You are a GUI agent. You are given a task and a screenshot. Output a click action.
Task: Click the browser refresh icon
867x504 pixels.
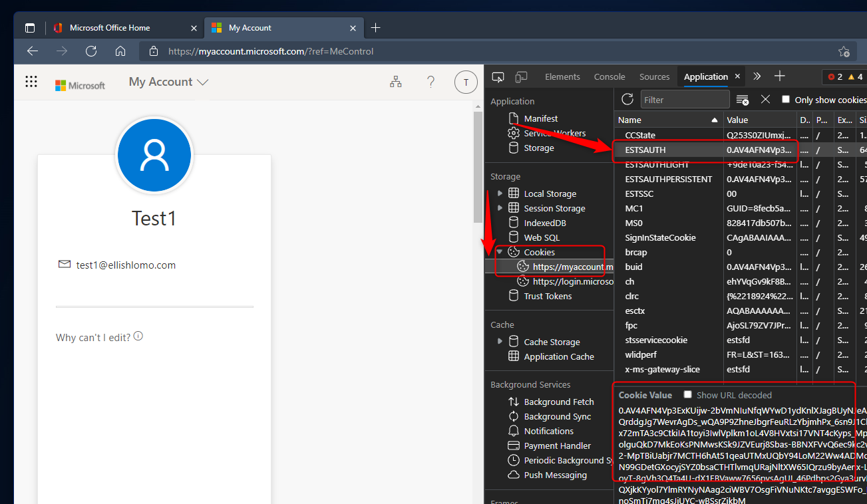pyautogui.click(x=91, y=51)
